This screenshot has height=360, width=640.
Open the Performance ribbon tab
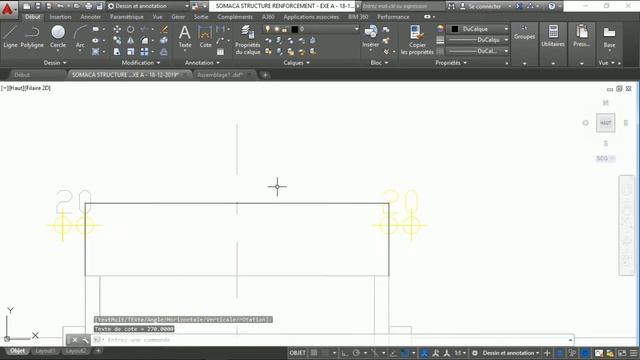(x=393, y=17)
